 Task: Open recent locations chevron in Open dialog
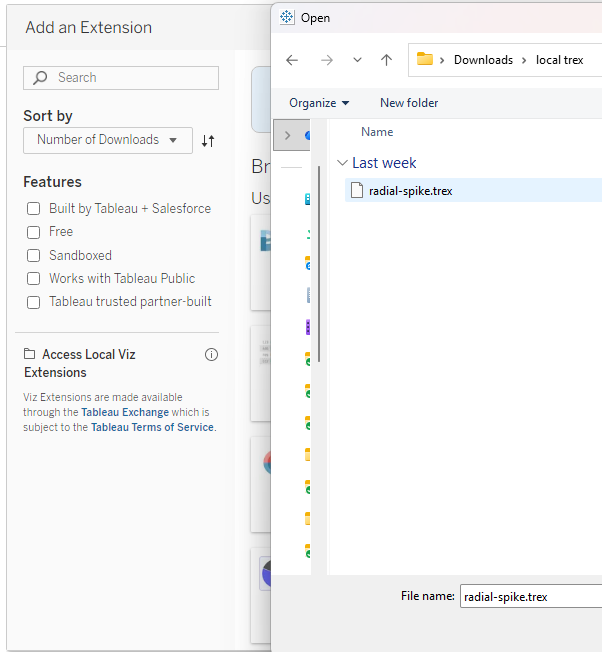pos(357,60)
